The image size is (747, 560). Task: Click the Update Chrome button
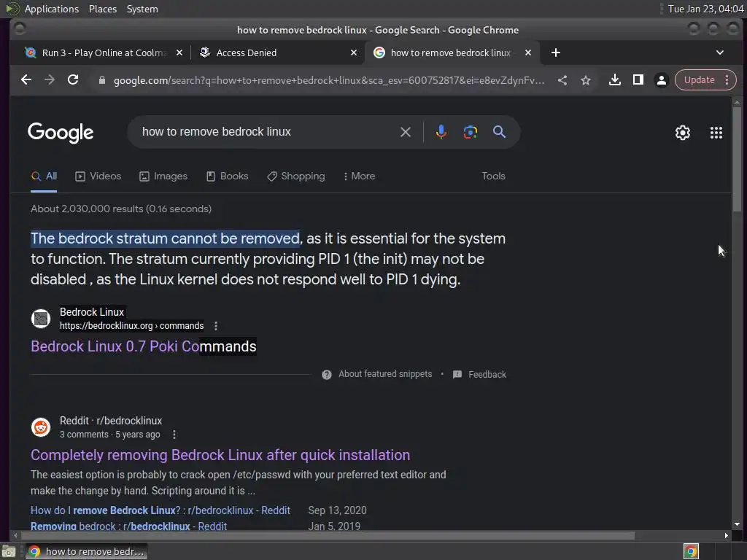tap(698, 80)
